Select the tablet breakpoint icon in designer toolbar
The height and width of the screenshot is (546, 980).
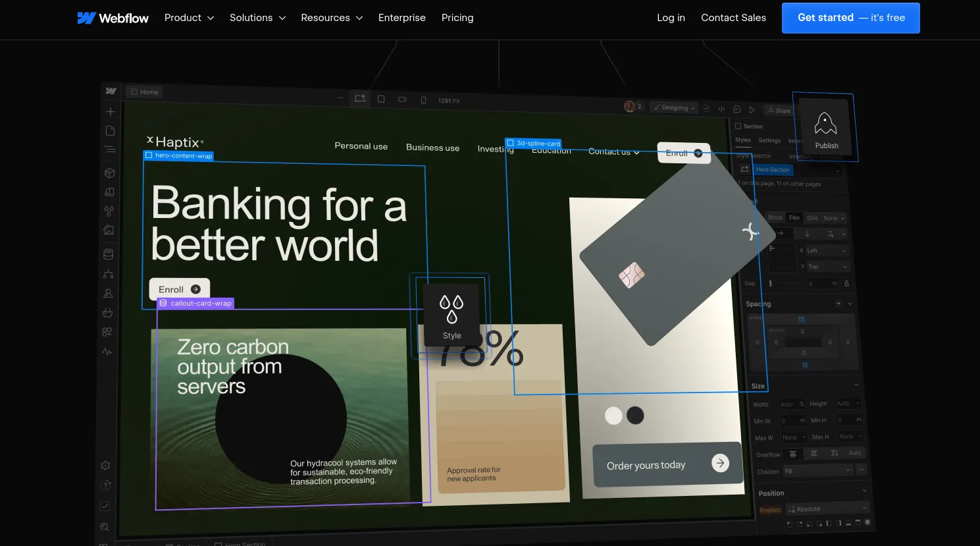coord(381,99)
